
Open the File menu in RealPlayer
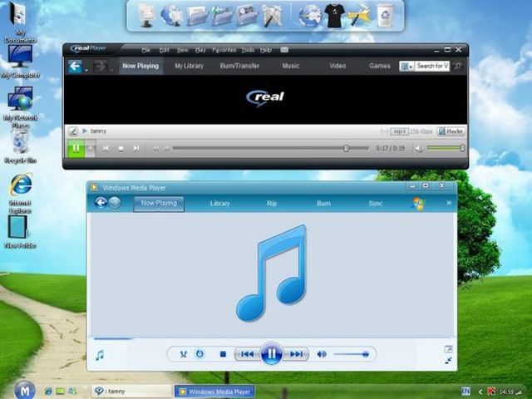click(x=146, y=50)
